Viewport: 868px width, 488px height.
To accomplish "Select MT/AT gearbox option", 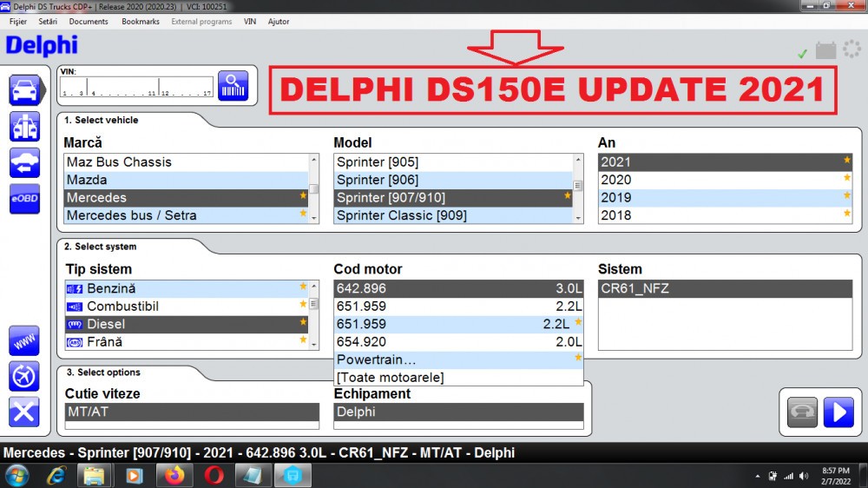I will pyautogui.click(x=192, y=412).
